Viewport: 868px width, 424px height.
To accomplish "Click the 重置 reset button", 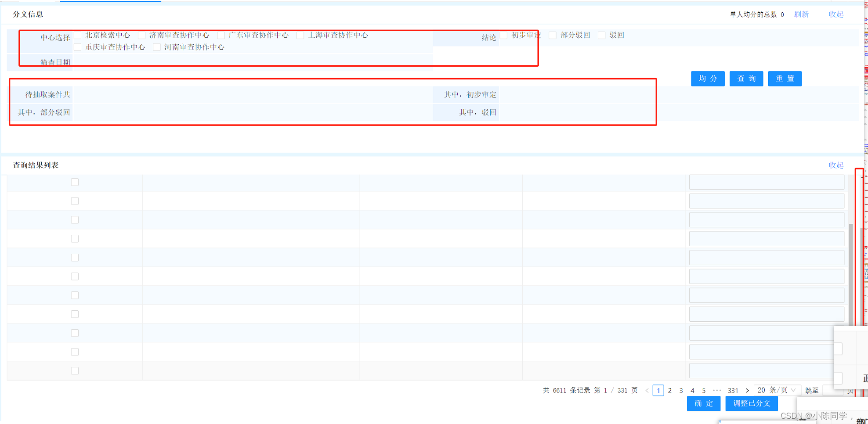I will (x=785, y=79).
